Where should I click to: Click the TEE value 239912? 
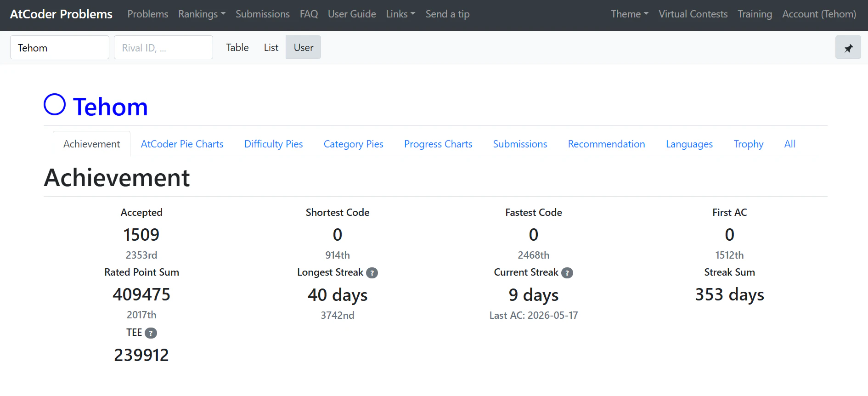(141, 355)
